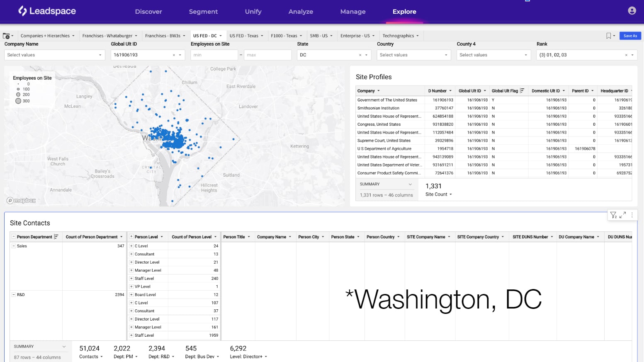The width and height of the screenshot is (644, 362).
Task: Clear the Rank filter values
Action: tap(626, 55)
